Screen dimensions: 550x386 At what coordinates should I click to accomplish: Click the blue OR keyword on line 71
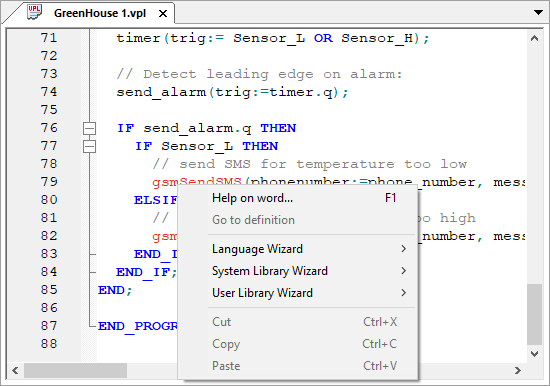coord(323,38)
